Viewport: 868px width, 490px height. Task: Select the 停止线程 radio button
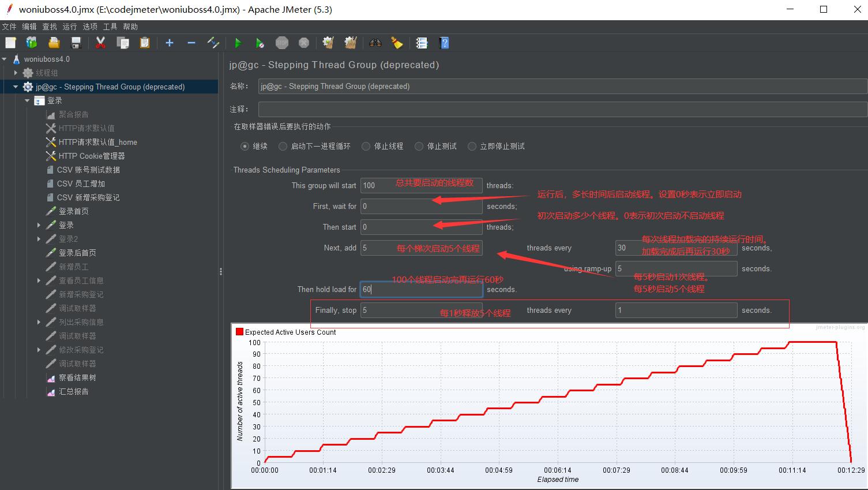366,146
